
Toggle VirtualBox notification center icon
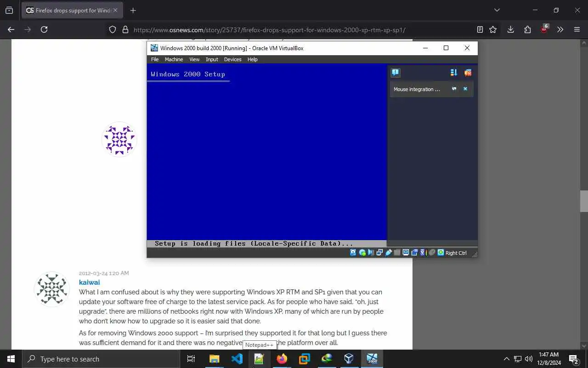(396, 73)
